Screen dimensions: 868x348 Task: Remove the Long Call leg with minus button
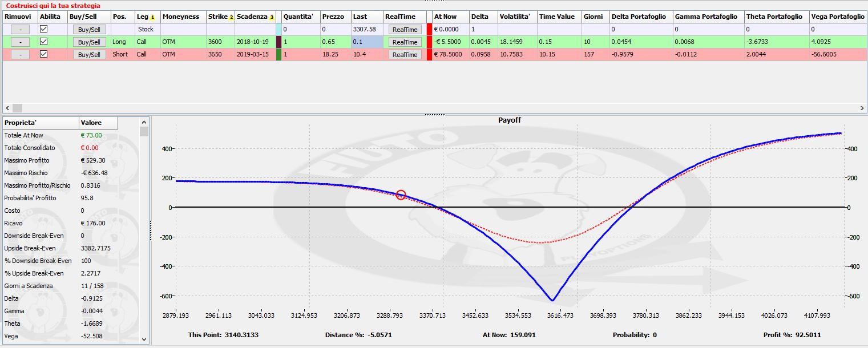(x=20, y=42)
